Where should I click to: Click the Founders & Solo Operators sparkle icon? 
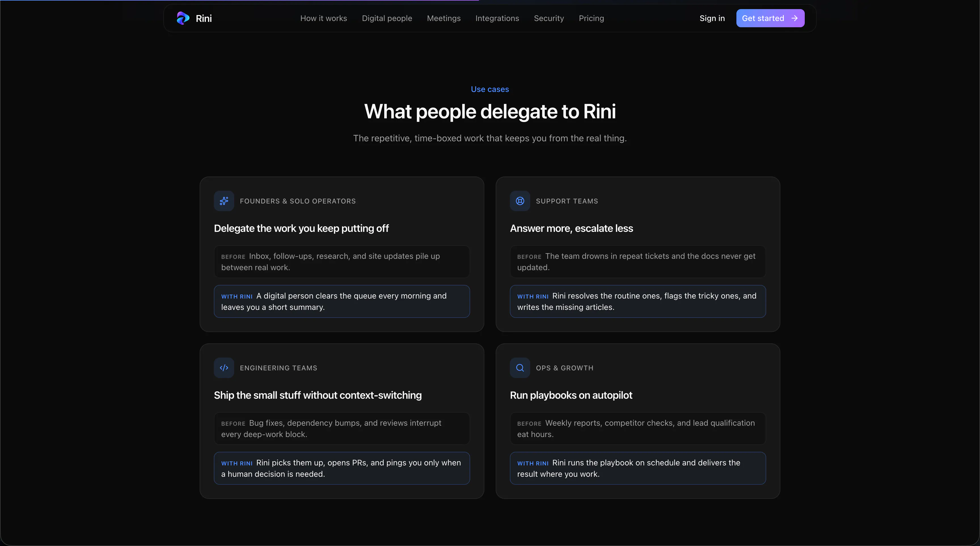[224, 201]
